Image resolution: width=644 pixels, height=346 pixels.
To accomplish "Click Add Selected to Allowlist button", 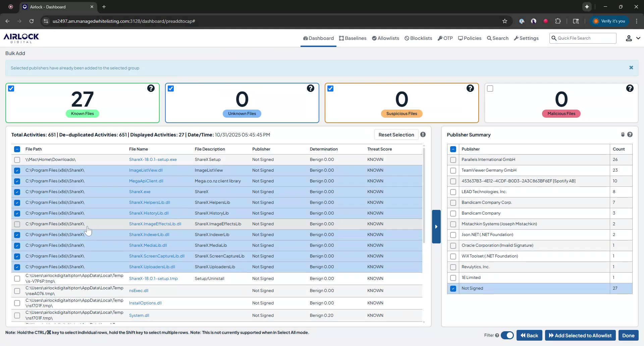I will tap(580, 335).
